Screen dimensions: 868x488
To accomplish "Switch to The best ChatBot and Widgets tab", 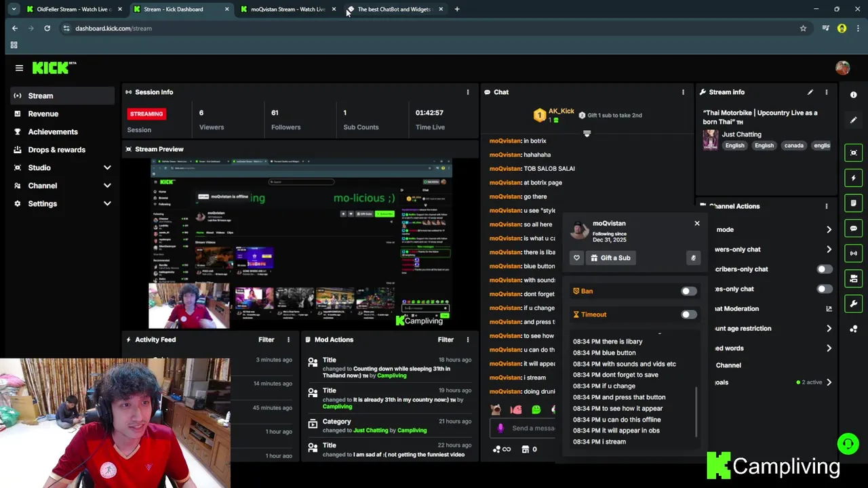I will 395,9.
